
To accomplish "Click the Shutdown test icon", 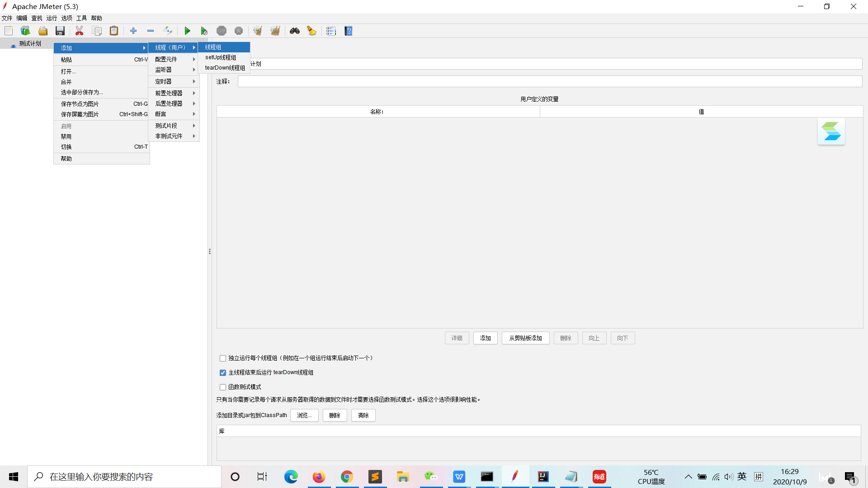I will pos(239,31).
